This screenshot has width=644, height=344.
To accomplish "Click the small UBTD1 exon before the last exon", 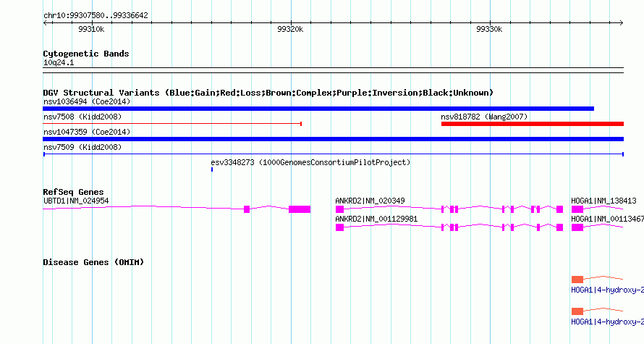I will pyautogui.click(x=247, y=209).
